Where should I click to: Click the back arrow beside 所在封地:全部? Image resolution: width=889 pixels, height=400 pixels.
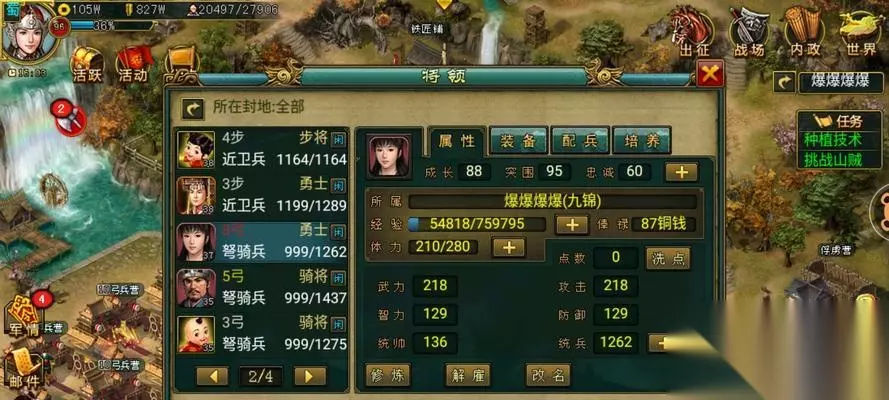point(193,108)
